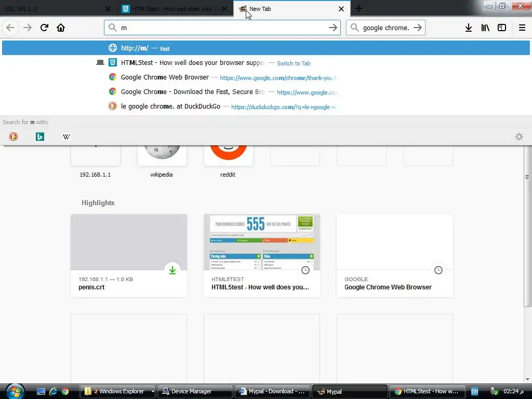Expand the Windows Explorer taskbar group arrow

[153, 392]
